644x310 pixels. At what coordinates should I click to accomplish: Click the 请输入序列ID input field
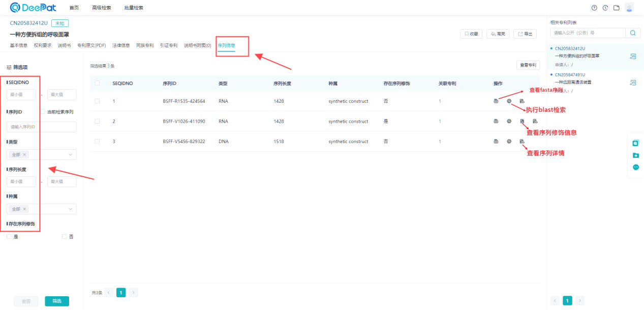[42, 127]
